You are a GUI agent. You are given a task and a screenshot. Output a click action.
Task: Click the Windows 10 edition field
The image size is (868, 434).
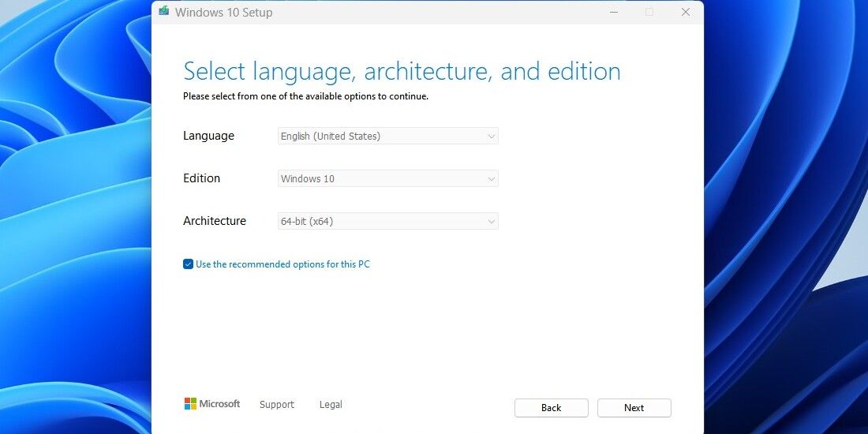[x=379, y=179]
